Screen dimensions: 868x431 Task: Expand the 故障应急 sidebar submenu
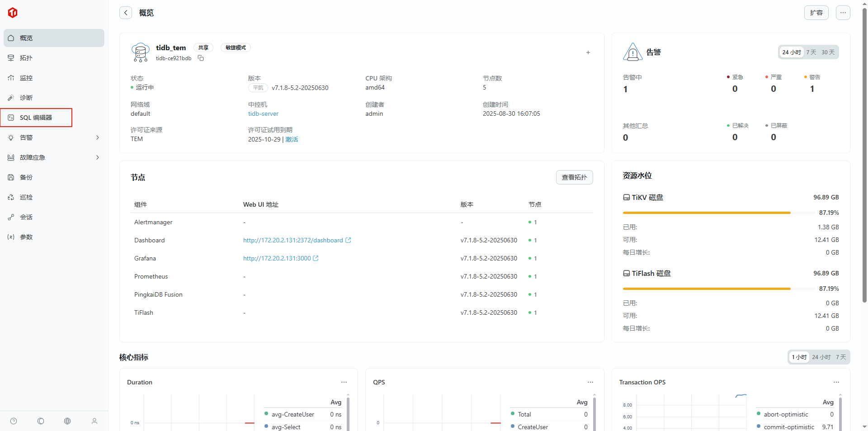point(98,157)
